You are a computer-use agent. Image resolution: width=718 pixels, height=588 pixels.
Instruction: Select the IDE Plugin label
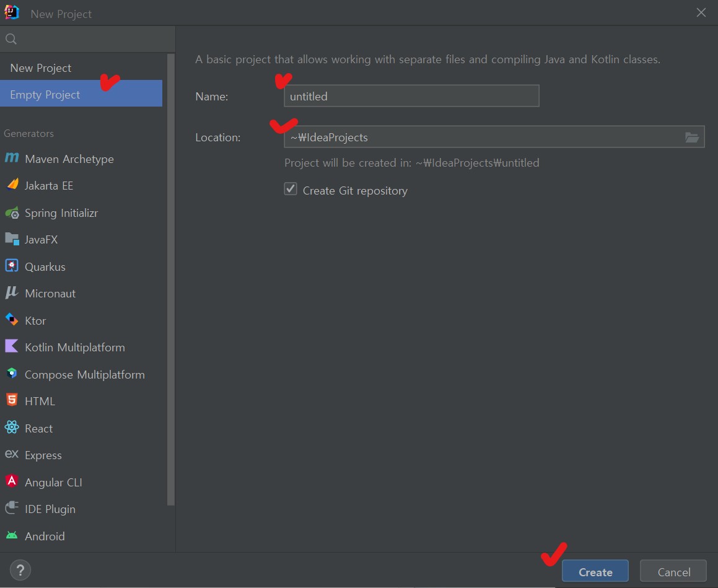click(x=50, y=509)
